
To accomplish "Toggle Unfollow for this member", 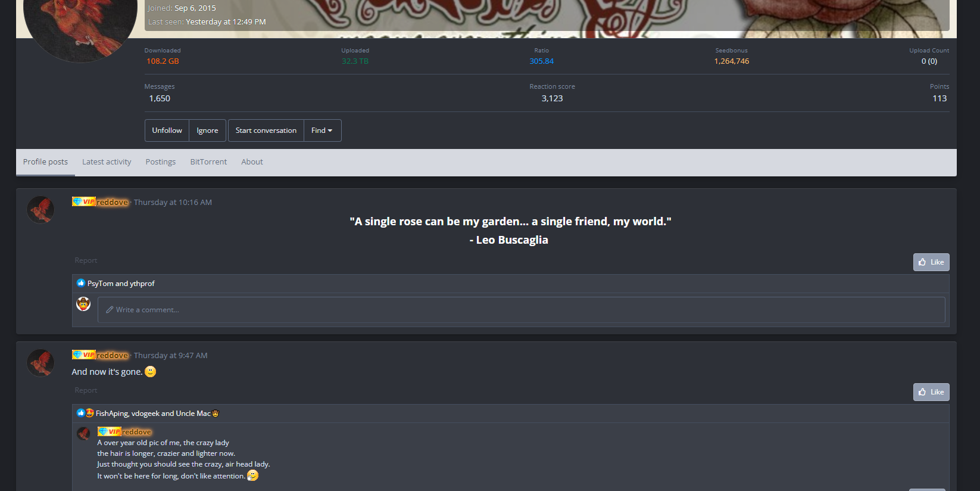I will [x=167, y=130].
